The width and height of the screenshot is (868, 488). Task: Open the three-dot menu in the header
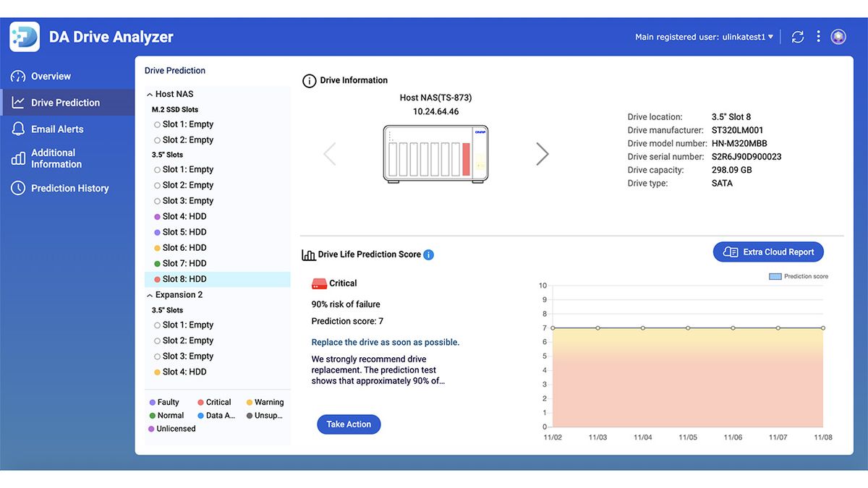pyautogui.click(x=818, y=36)
